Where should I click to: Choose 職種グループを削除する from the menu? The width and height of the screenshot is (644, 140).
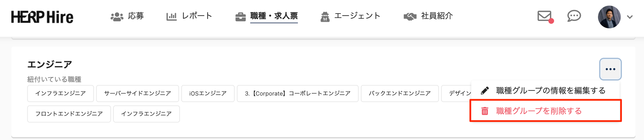tap(539, 111)
